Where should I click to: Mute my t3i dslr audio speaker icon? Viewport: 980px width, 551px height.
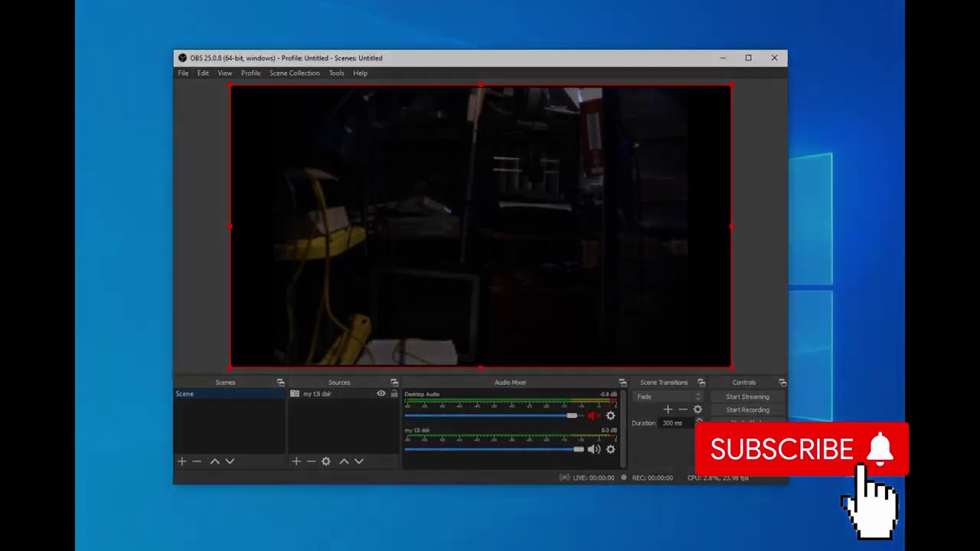tap(593, 449)
